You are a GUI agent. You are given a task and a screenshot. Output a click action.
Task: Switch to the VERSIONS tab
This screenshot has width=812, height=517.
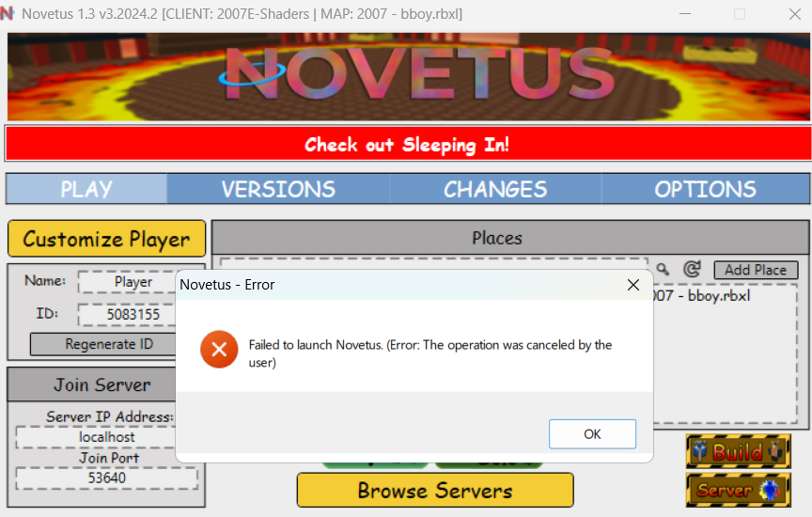[278, 189]
